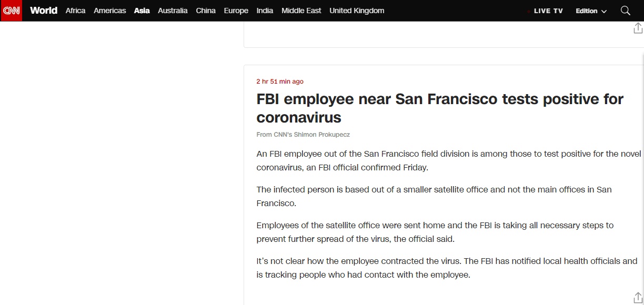Click the Shimon Prokupecz byline
The image size is (644, 305).
(303, 135)
